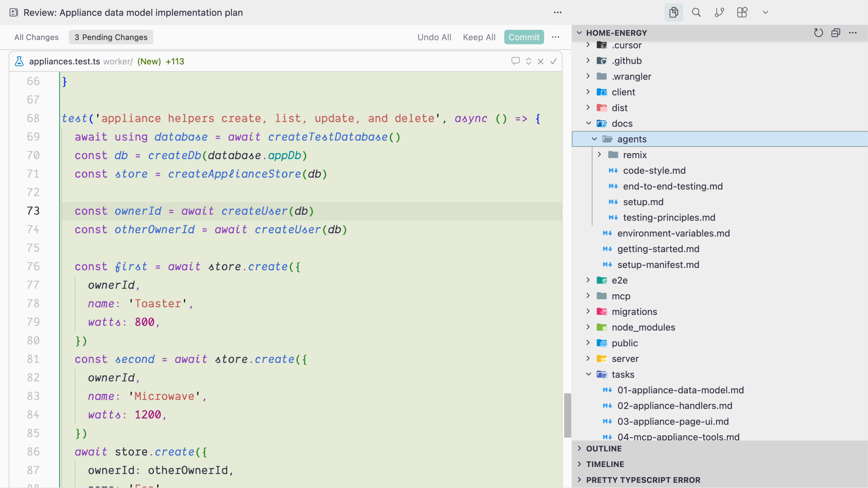Image resolution: width=868 pixels, height=488 pixels.
Task: Show more activity bar views chevron
Action: tap(765, 12)
